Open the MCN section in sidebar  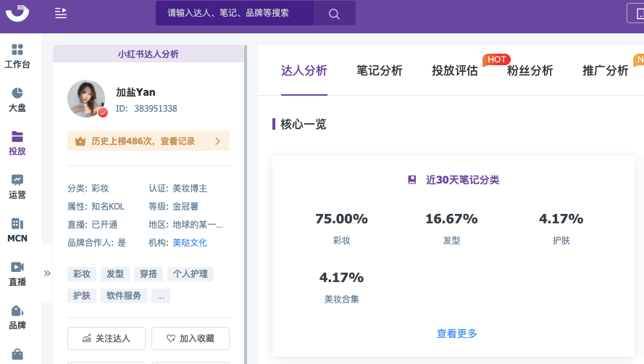click(x=17, y=230)
